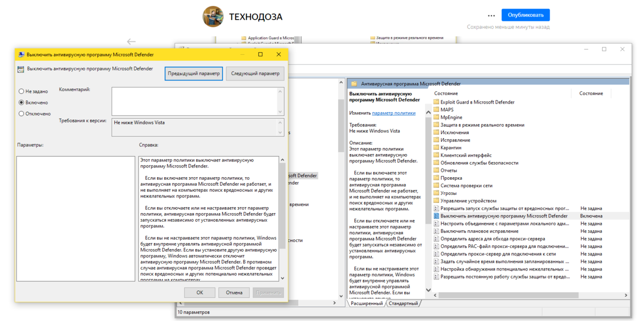Click the Справка help text scroll down arrow
Viewport: 644px width, 321px height.
pos(282,277)
